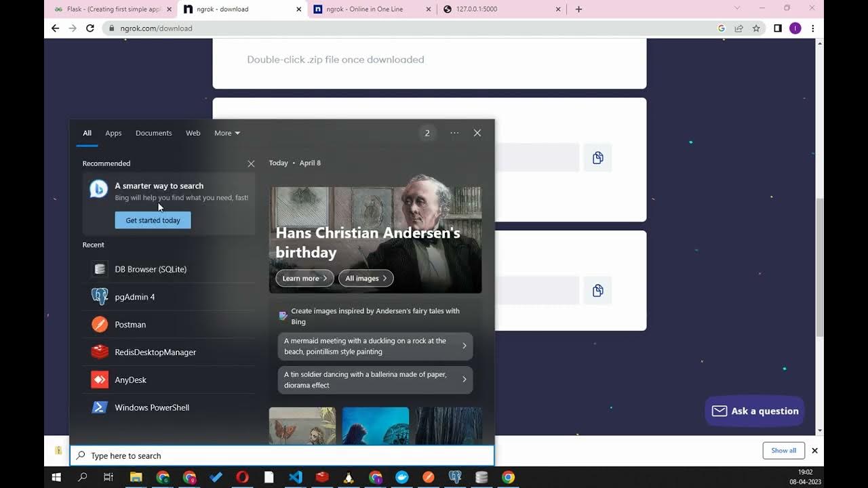
Task: Click the ngrok page vertical scrollbar thumb
Action: (820, 267)
